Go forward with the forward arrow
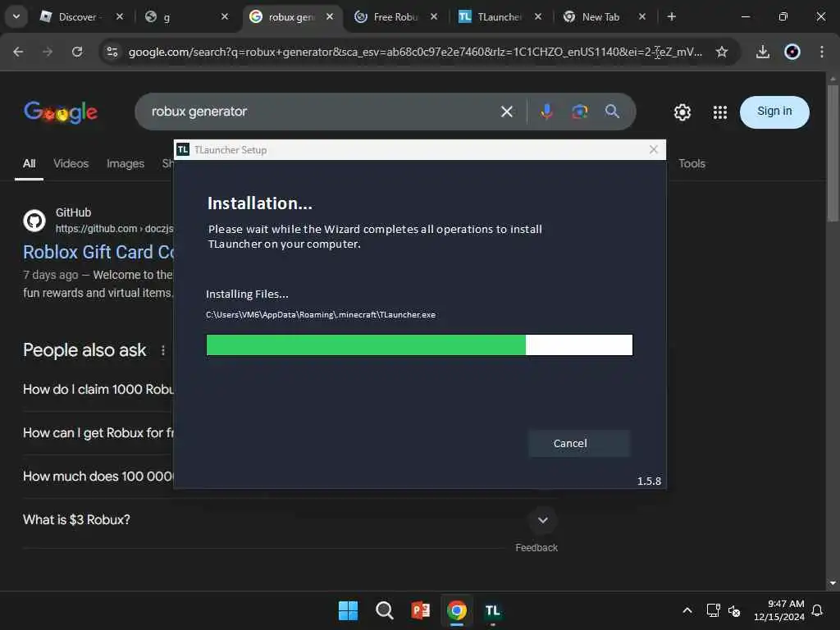This screenshot has height=630, width=840. [x=48, y=52]
